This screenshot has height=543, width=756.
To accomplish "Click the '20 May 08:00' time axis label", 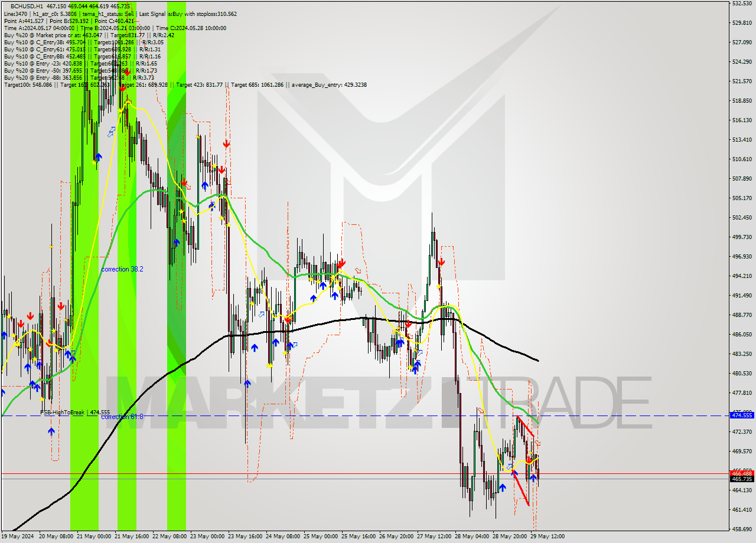I will pyautogui.click(x=56, y=537).
